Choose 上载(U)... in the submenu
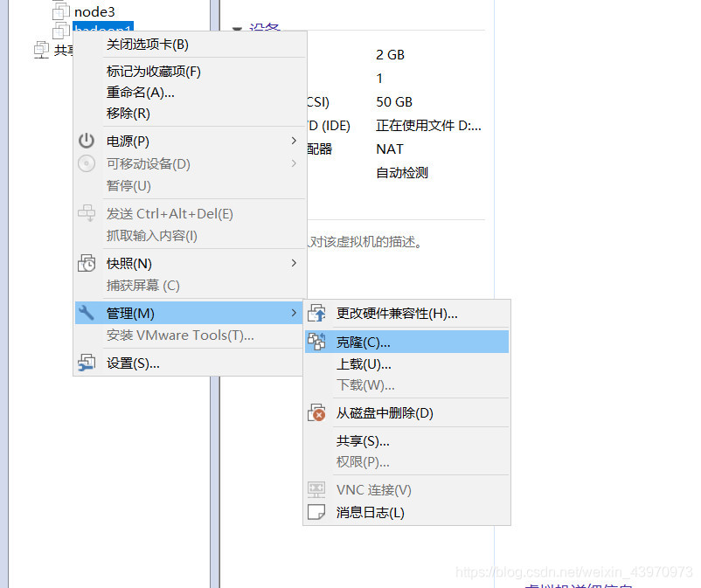 406,364
